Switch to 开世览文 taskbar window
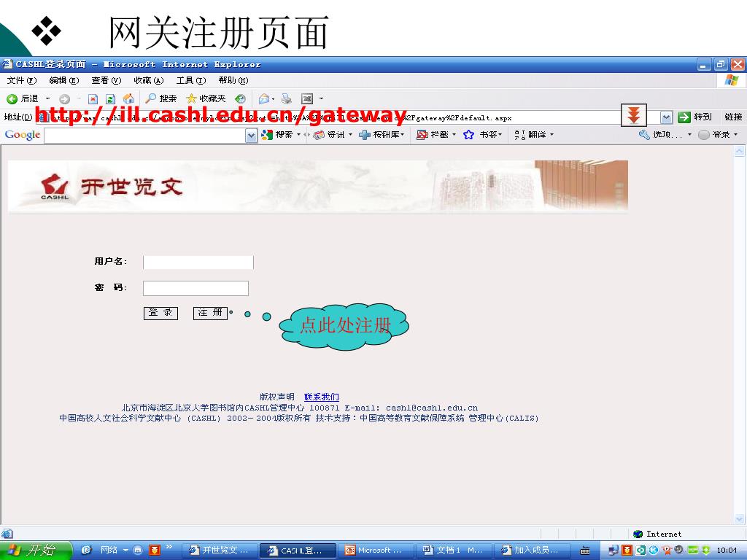747x560 pixels. pyautogui.click(x=219, y=551)
